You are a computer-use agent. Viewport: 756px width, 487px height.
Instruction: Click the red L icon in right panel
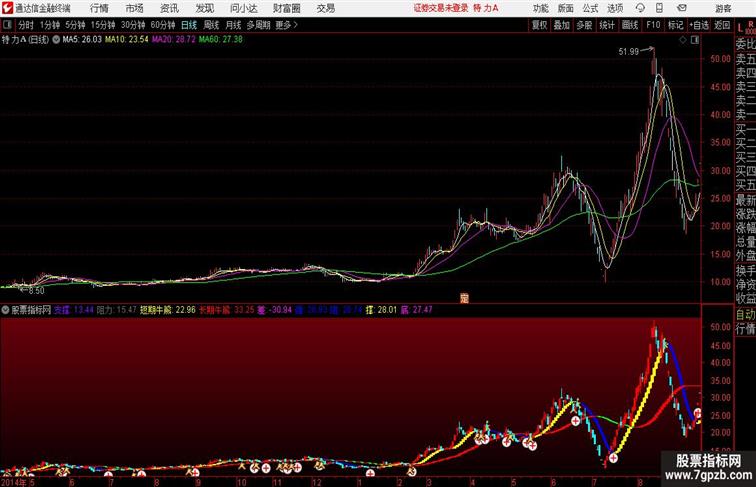click(740, 28)
